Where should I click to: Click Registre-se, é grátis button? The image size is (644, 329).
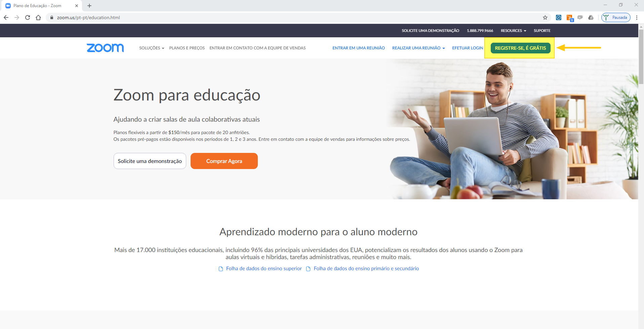pos(520,48)
